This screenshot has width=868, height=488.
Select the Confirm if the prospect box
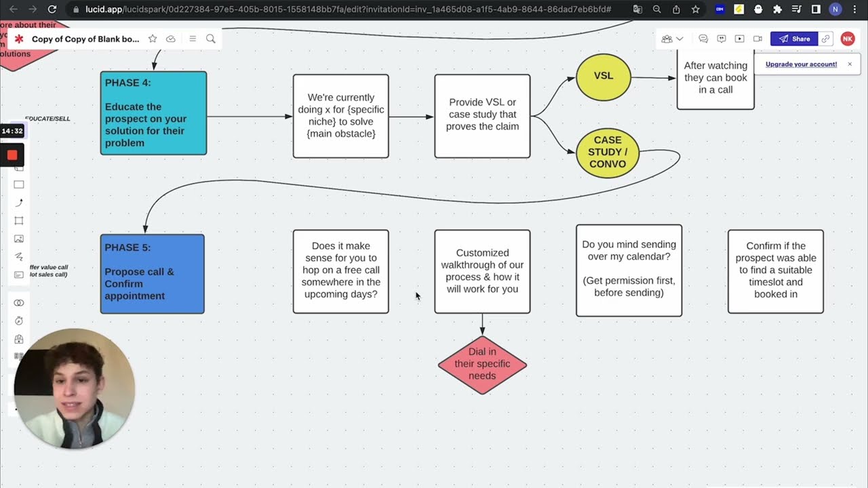(776, 272)
